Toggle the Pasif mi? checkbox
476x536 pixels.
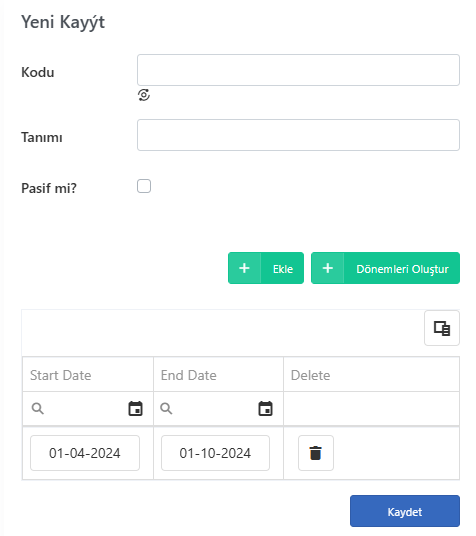tap(144, 186)
